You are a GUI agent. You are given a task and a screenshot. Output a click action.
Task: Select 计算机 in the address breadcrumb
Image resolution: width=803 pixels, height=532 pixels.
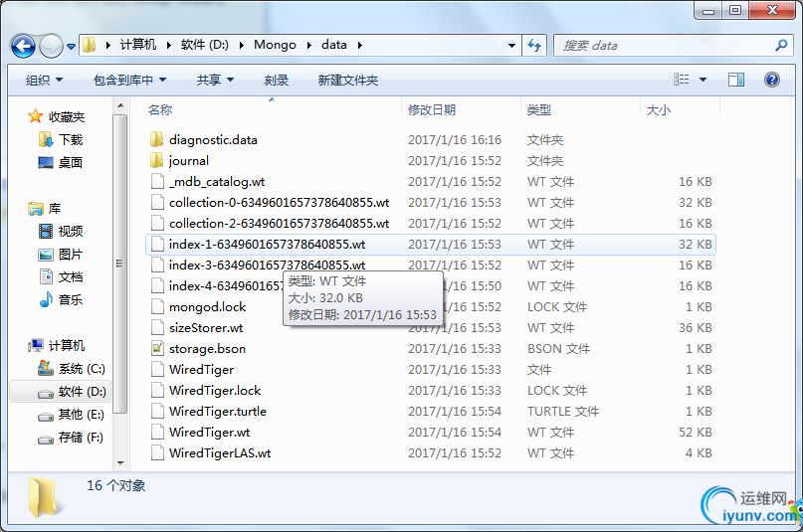click(138, 45)
